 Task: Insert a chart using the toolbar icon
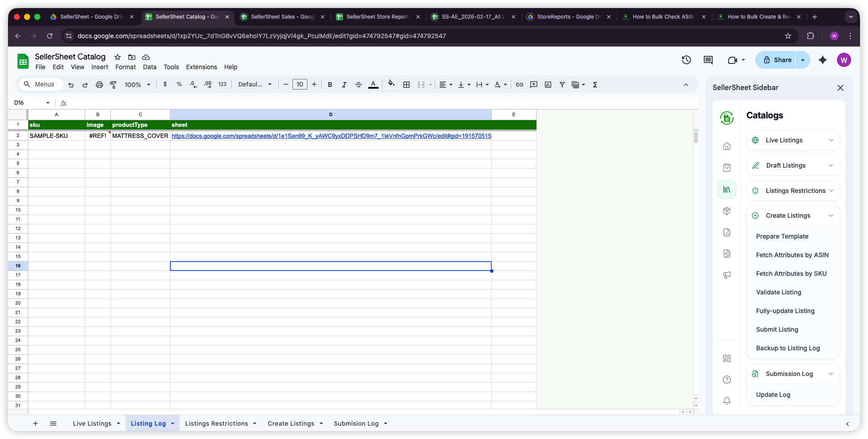coord(548,84)
